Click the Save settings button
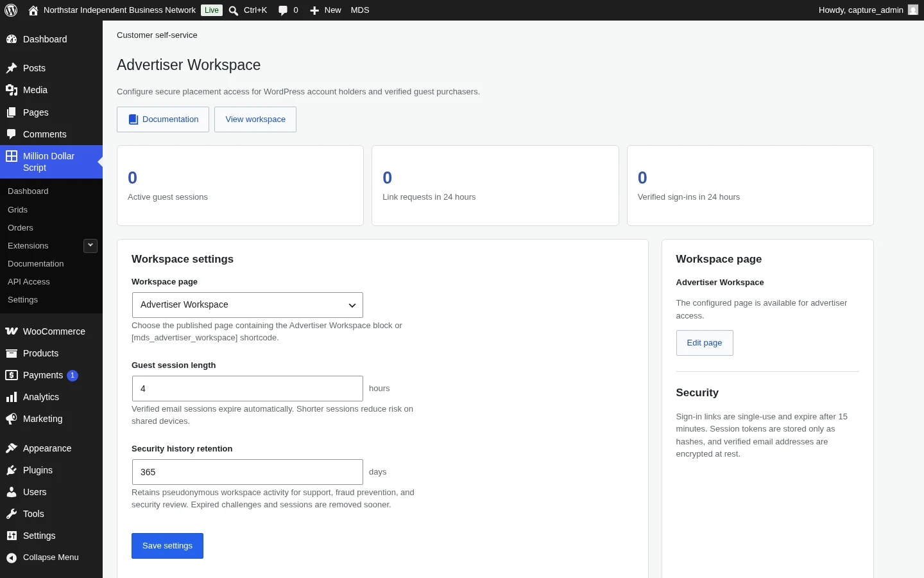Viewport: 924px width, 578px height. tap(167, 546)
